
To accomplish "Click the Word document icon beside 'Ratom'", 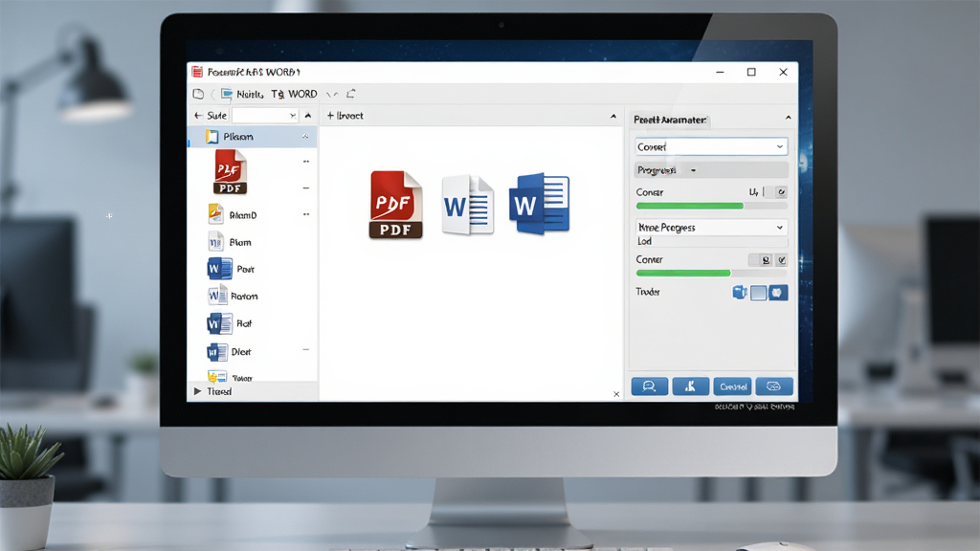I will pos(217,296).
